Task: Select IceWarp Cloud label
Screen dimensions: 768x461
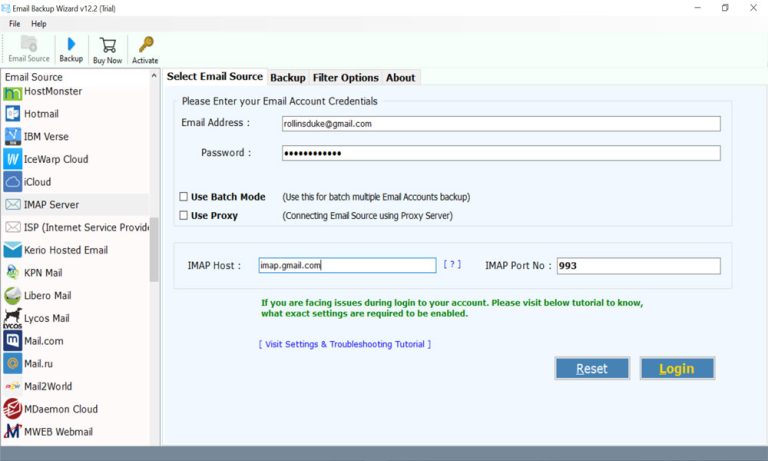Action: [56, 159]
